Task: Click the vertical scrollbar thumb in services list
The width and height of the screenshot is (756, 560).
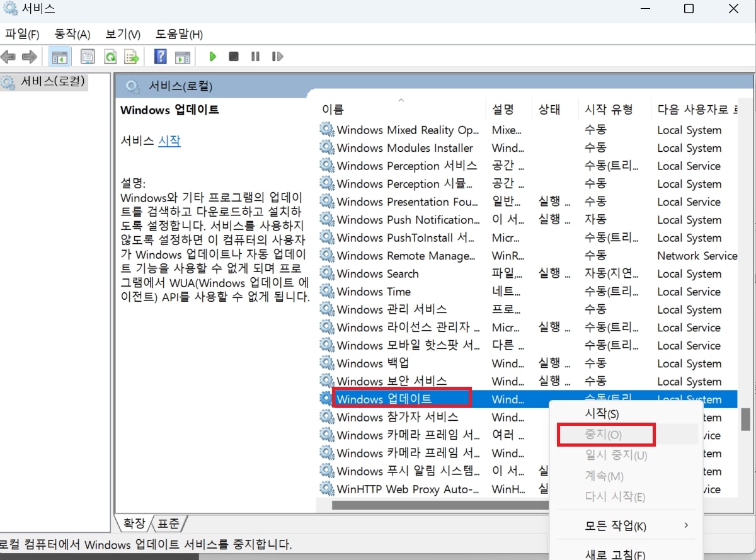Action: coord(745,418)
